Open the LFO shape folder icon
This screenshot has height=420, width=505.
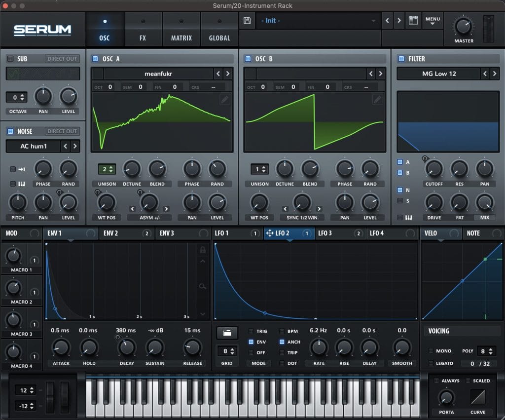coord(227,333)
